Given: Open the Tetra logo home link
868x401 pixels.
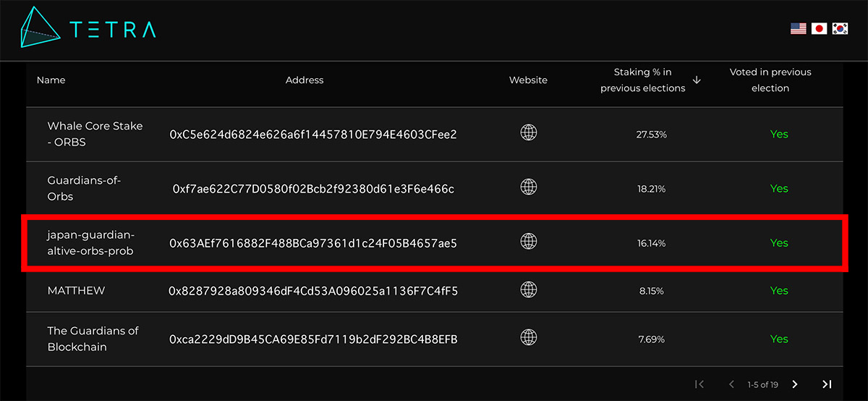Looking at the screenshot, I should coord(88,29).
